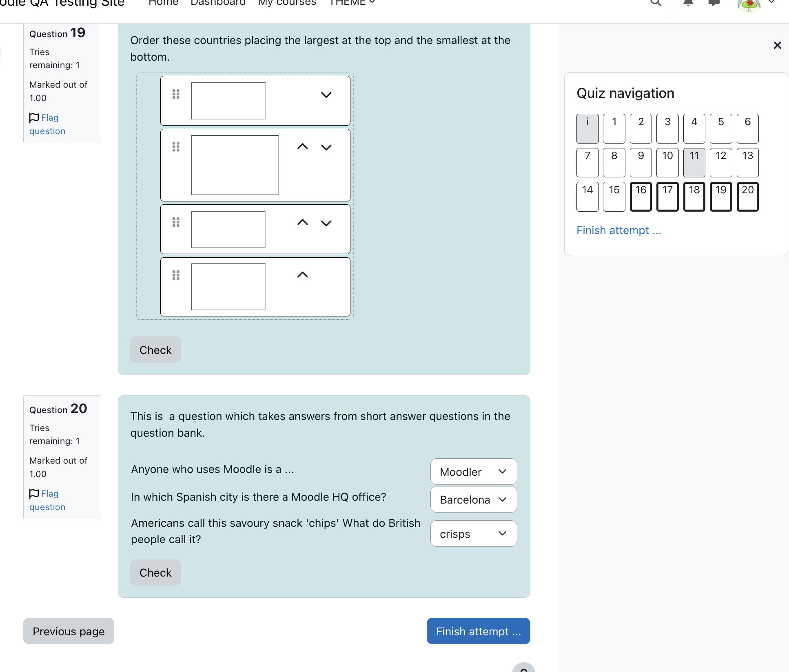
Task: Open the Barcelona answer dropdown
Action: point(474,500)
